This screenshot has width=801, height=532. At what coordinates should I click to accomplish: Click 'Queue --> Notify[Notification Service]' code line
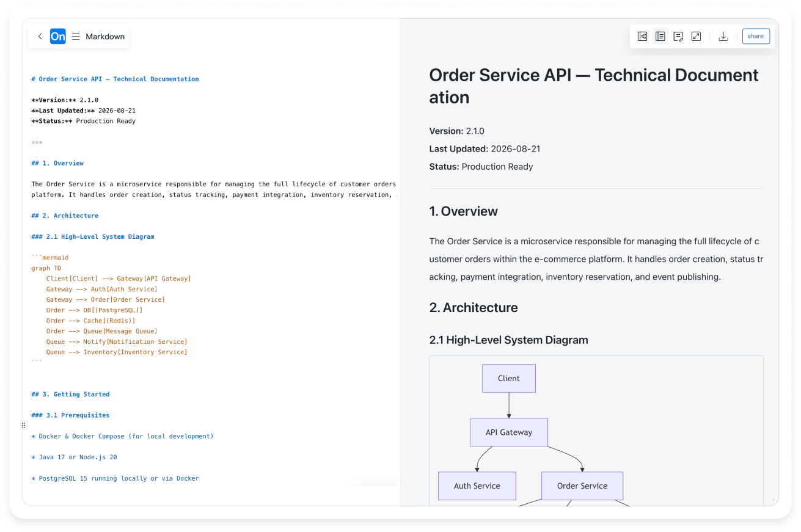117,342
